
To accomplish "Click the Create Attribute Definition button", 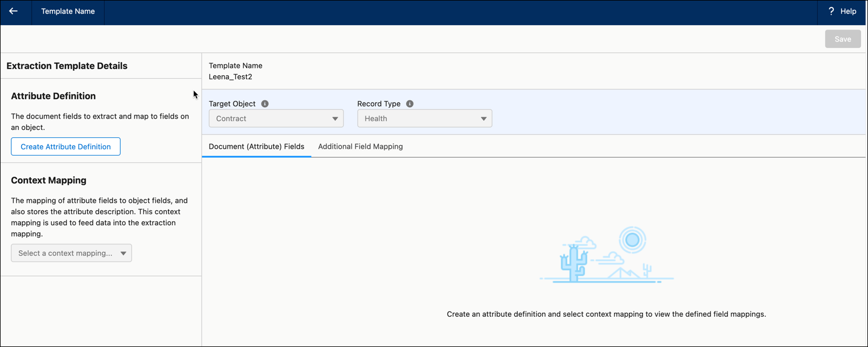I will 65,146.
